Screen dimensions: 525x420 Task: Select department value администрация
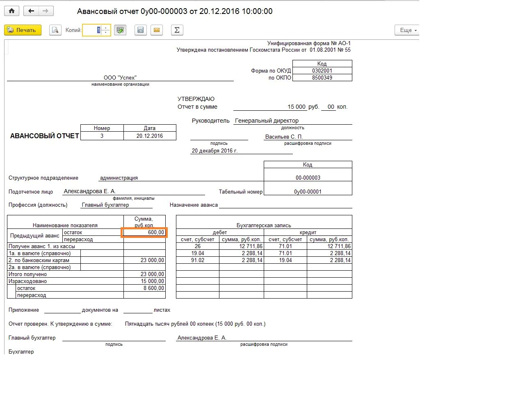119,178
